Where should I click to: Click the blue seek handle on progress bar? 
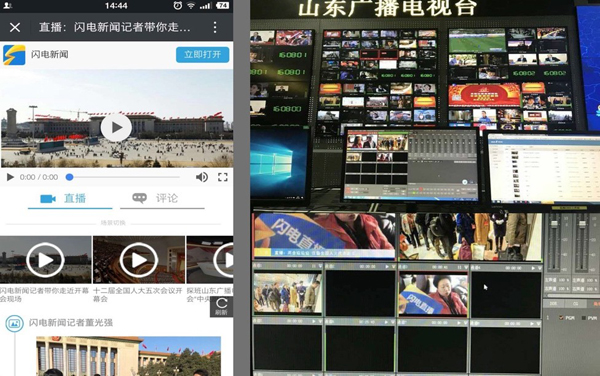tap(69, 177)
